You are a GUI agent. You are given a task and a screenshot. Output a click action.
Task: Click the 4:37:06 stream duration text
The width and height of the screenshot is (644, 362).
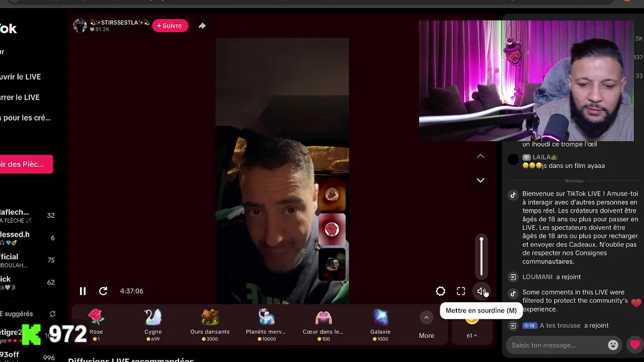[131, 291]
